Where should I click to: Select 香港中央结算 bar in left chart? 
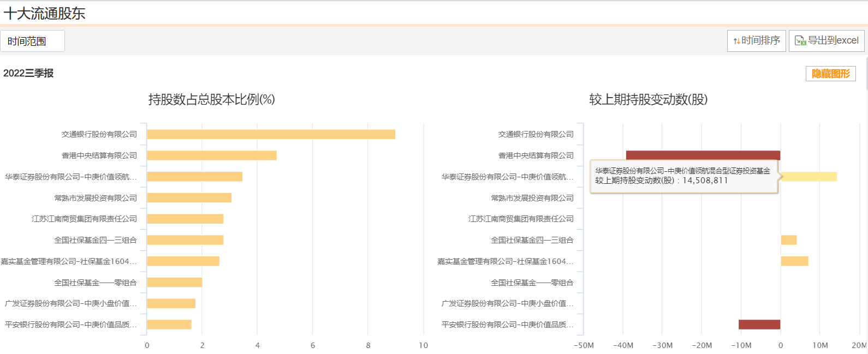(212, 155)
